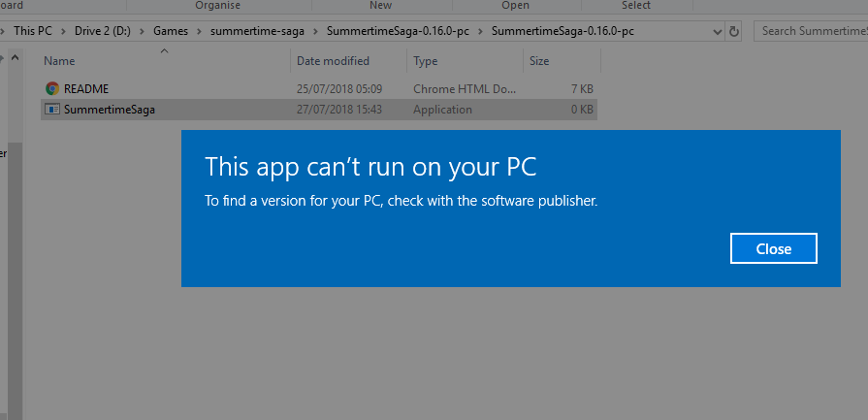Viewport: 868px width, 420px height.
Task: Open Drive 2 (D:) from the address bar
Action: coord(103,31)
